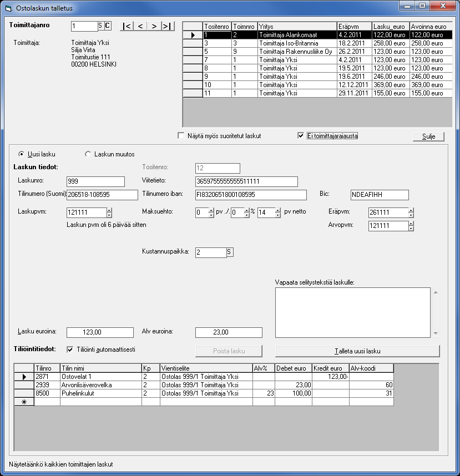Screen dimensions: 460x476
Task: Click Tilinumero iban input field
Action: (251, 195)
